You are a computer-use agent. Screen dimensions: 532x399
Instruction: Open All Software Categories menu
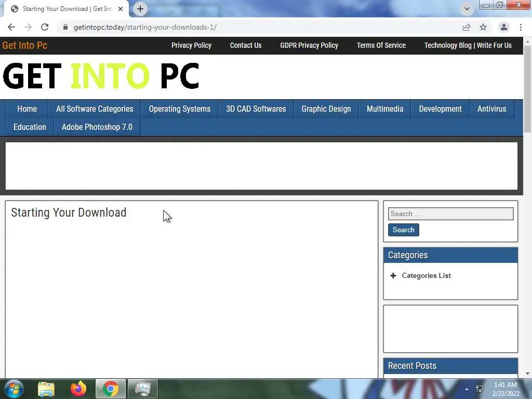95,109
